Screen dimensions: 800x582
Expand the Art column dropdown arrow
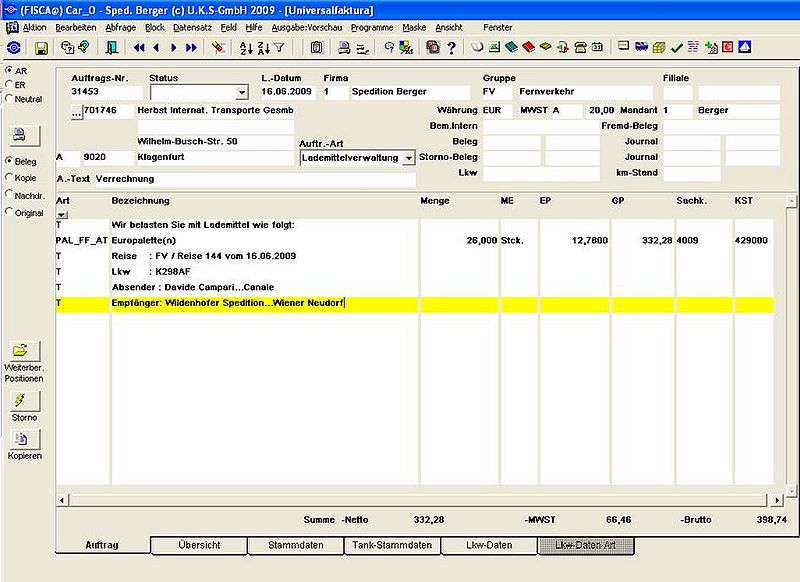[62, 215]
